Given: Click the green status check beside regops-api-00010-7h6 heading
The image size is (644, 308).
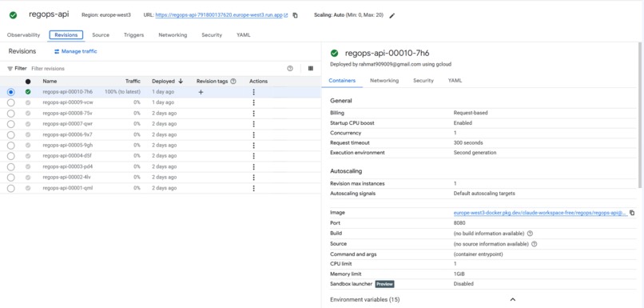Looking at the screenshot, I should coord(334,53).
